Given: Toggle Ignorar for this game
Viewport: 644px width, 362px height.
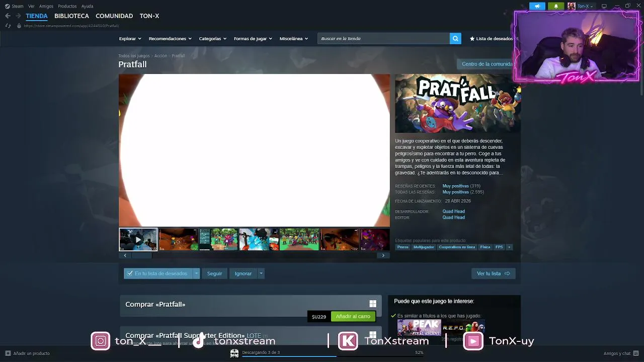Looking at the screenshot, I should coord(243,274).
